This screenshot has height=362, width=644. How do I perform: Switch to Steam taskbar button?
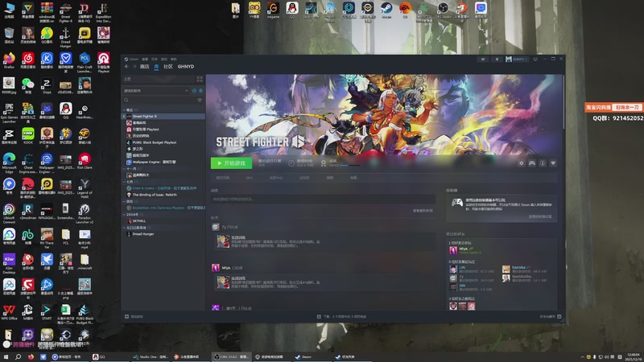(x=312, y=357)
